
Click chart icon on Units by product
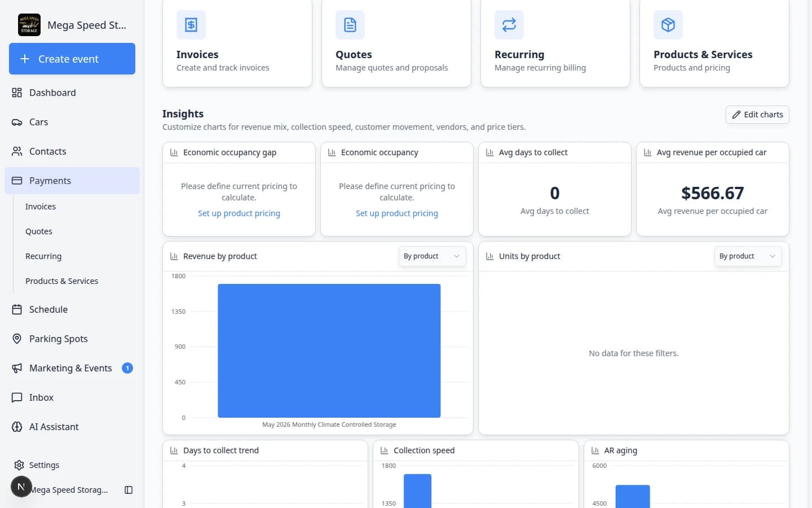pos(490,256)
